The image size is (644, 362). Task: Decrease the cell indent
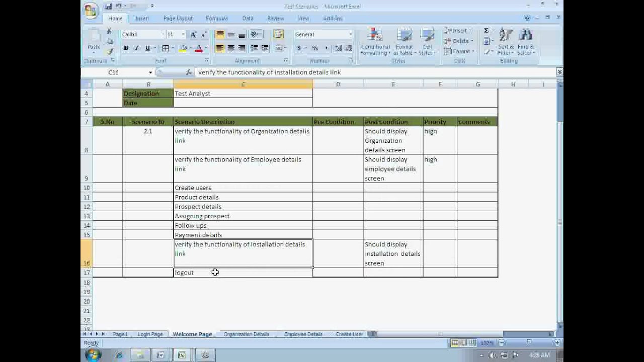tap(254, 48)
